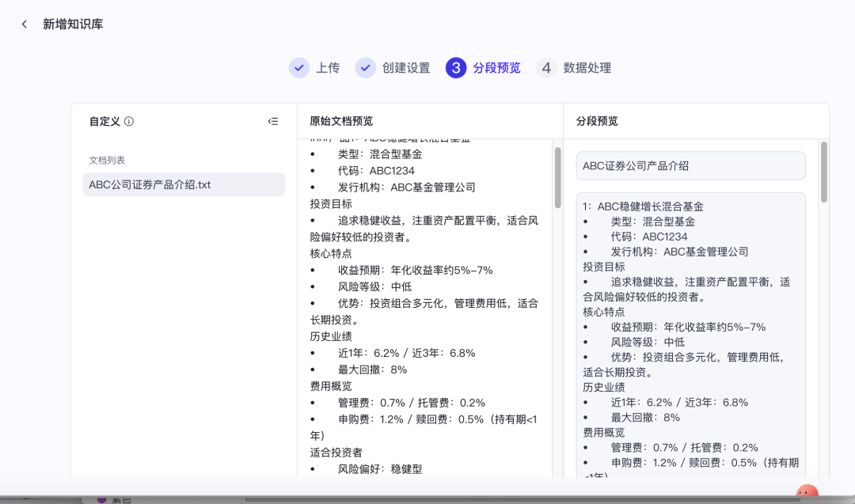Viewport: 855px width, 504px height.
Task: Click the 自定义 panel title
Action: click(104, 122)
